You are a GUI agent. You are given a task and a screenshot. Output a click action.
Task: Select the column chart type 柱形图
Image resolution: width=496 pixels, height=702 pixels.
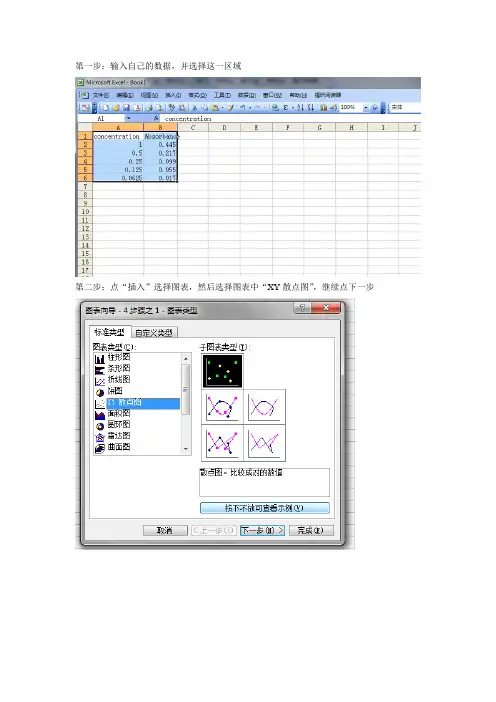[137, 357]
